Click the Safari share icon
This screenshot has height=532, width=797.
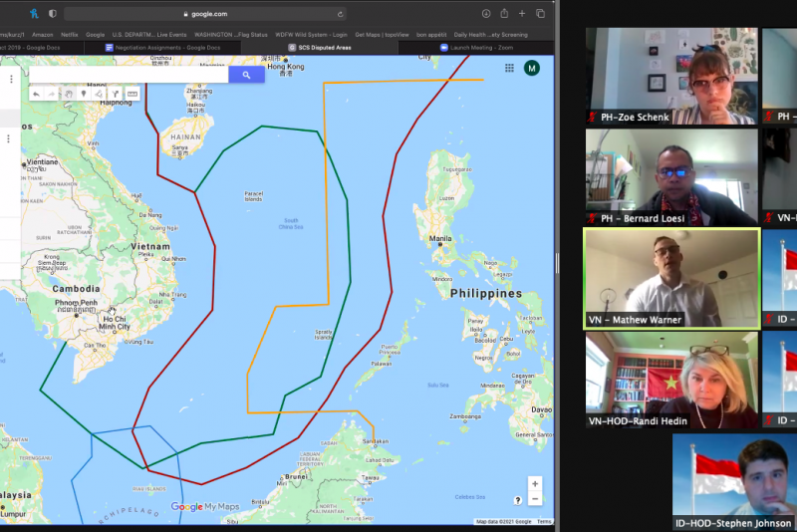tap(504, 13)
